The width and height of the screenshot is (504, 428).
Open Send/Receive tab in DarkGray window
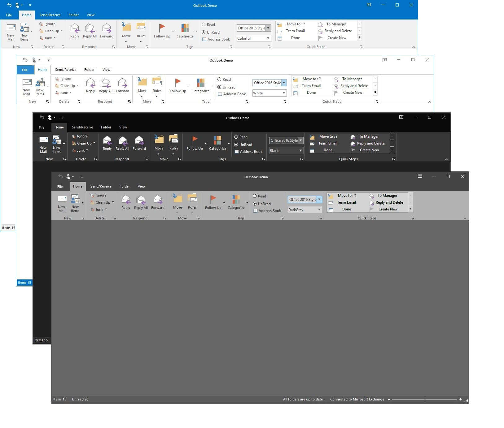coord(101,186)
